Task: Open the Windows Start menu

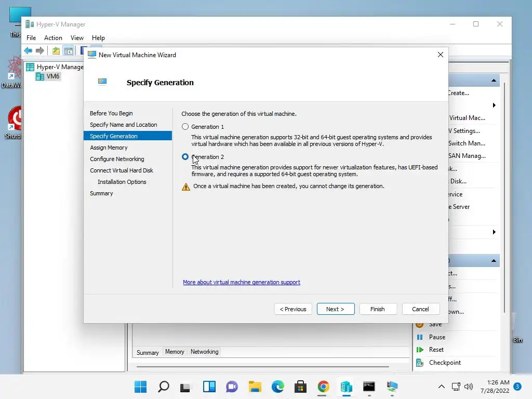Action: pyautogui.click(x=140, y=387)
